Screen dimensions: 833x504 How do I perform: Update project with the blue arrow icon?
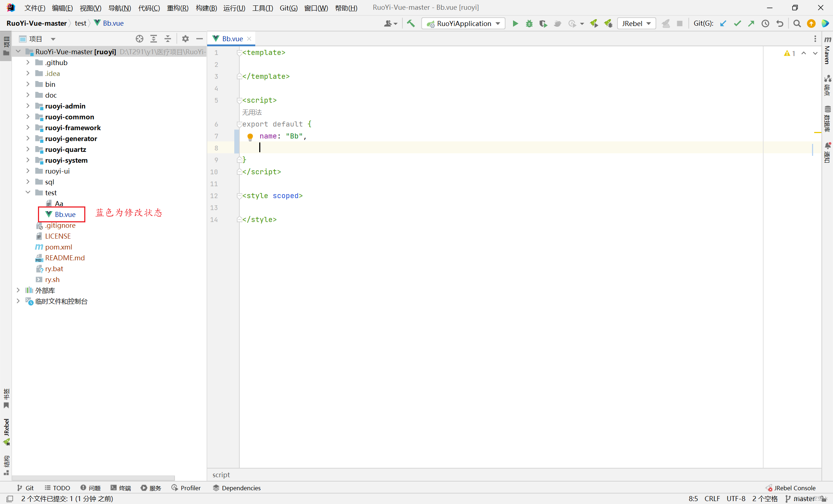(x=723, y=23)
